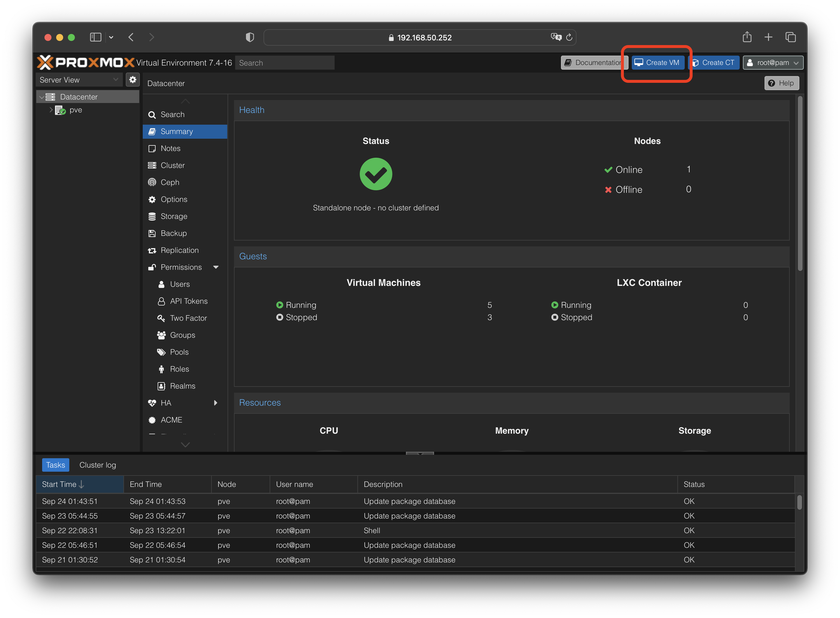The width and height of the screenshot is (840, 618).
Task: Click the Proxmox search input field
Action: coord(285,63)
